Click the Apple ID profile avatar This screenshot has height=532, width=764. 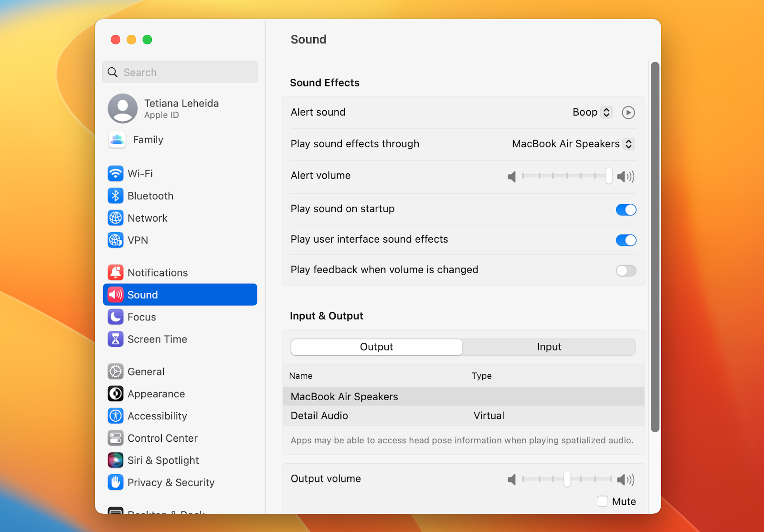pos(123,108)
